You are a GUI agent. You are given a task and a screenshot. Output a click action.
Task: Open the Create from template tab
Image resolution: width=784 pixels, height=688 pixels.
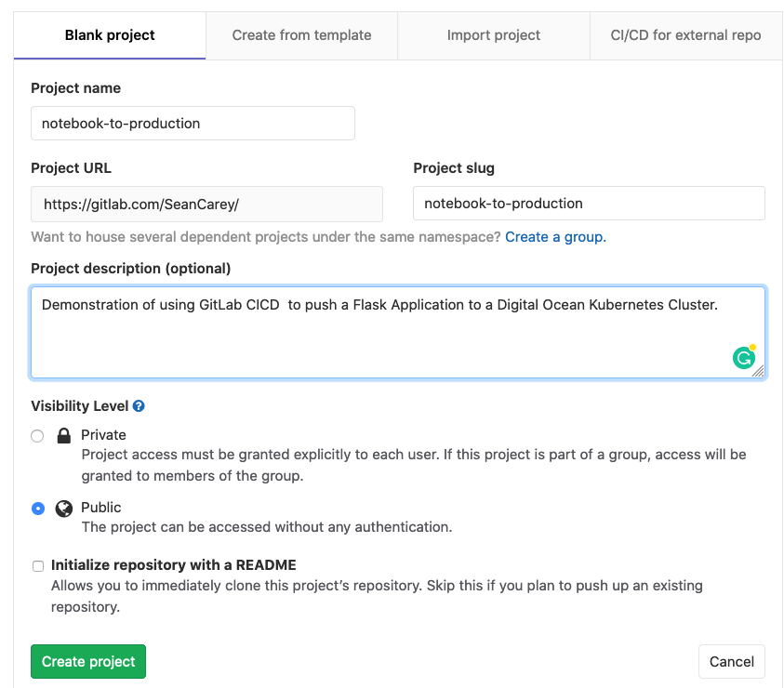301,35
